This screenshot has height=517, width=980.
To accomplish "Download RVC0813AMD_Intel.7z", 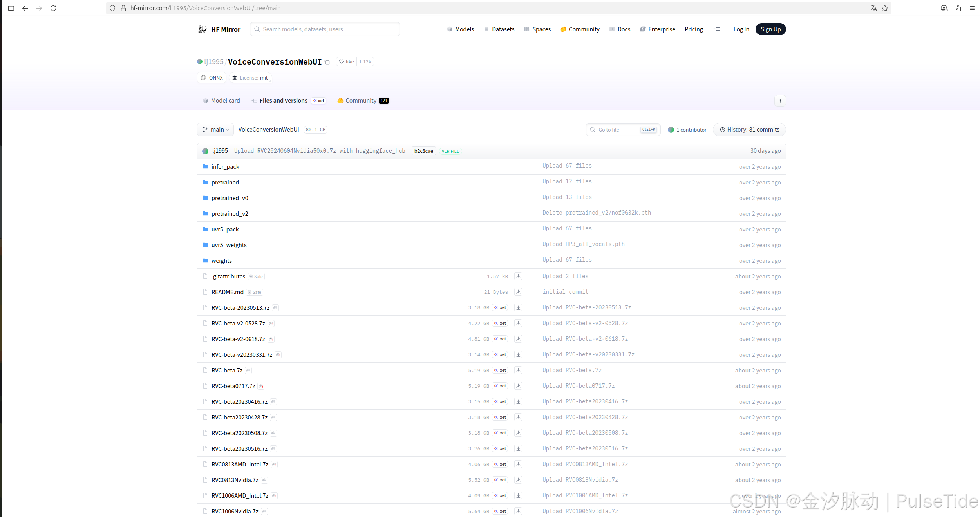I will pyautogui.click(x=518, y=464).
